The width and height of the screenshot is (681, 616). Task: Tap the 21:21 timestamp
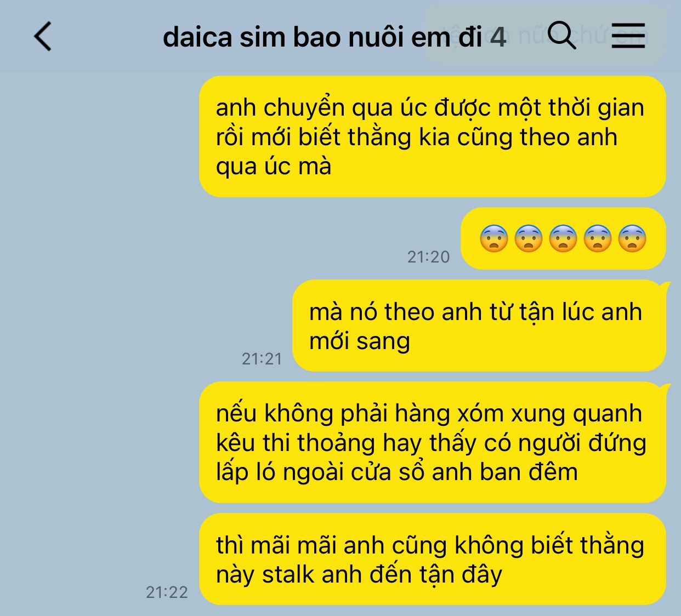(262, 358)
